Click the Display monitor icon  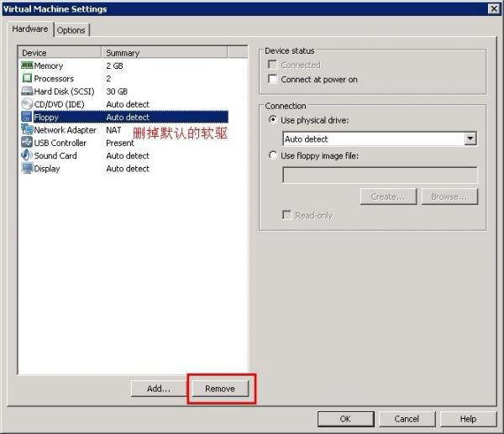click(27, 169)
